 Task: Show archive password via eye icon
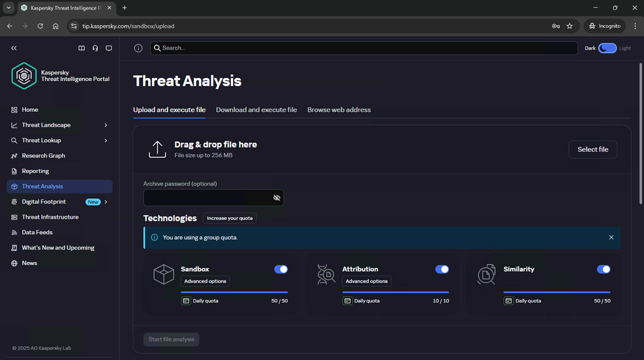point(277,198)
